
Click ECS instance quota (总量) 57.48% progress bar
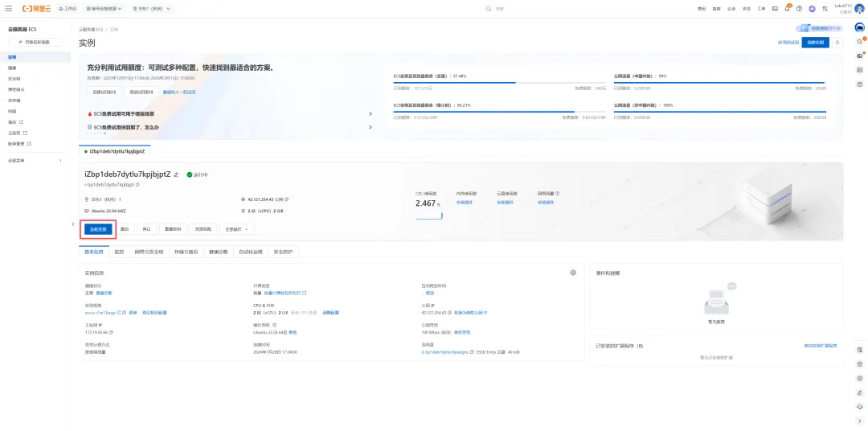coord(500,83)
